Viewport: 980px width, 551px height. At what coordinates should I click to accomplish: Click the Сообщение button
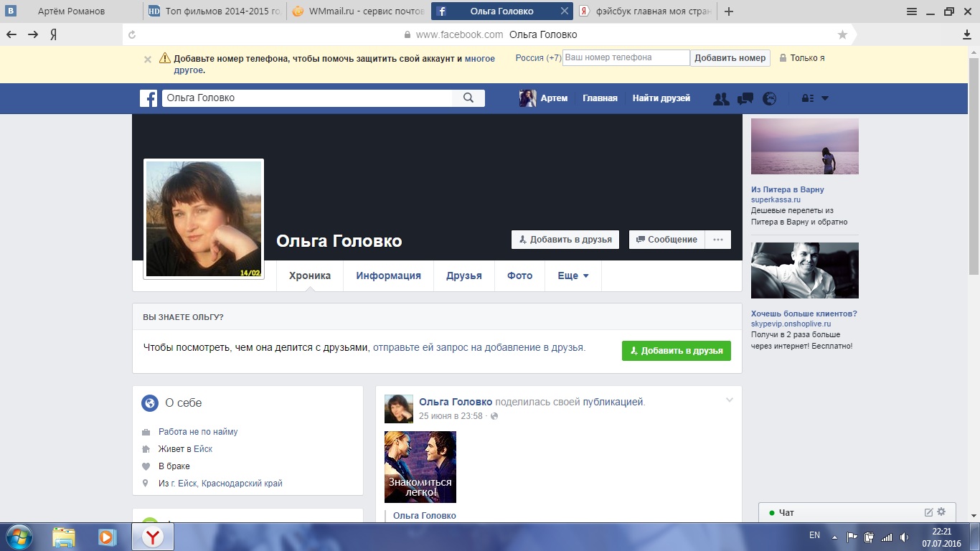click(x=667, y=240)
